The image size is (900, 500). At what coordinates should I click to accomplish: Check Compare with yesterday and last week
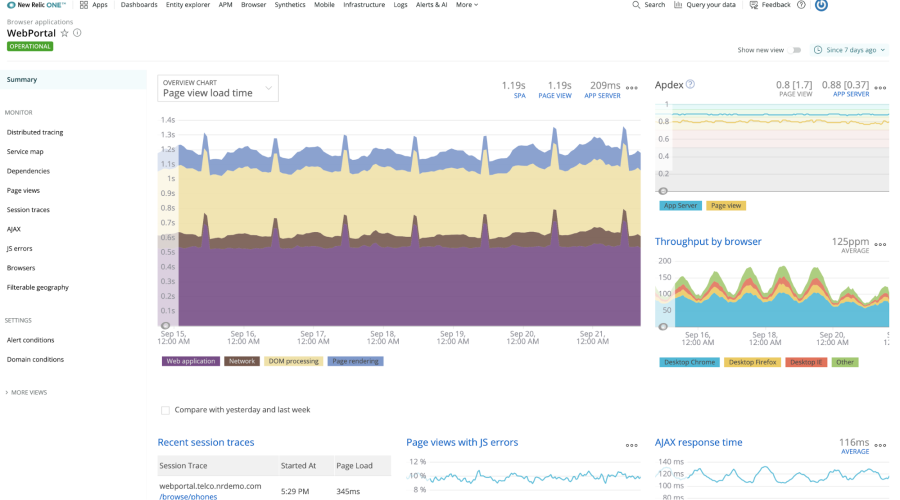(165, 410)
